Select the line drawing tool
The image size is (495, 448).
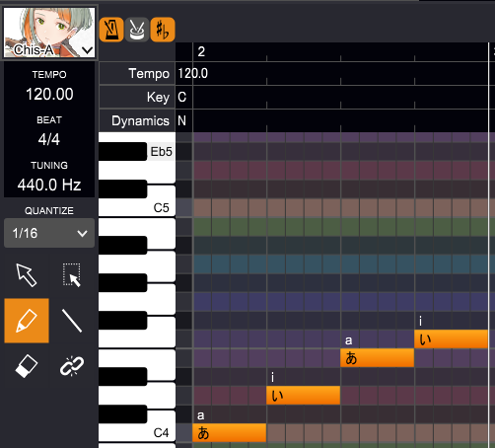click(x=72, y=321)
